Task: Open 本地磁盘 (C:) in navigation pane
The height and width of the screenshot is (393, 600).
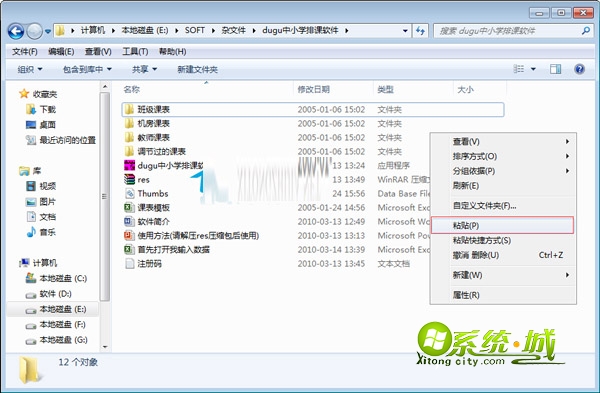Action: click(x=56, y=278)
